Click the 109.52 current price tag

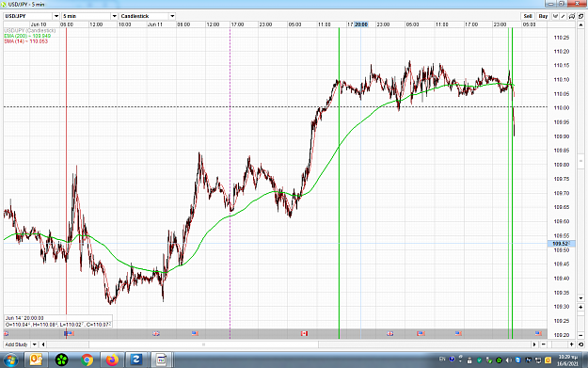(x=561, y=244)
